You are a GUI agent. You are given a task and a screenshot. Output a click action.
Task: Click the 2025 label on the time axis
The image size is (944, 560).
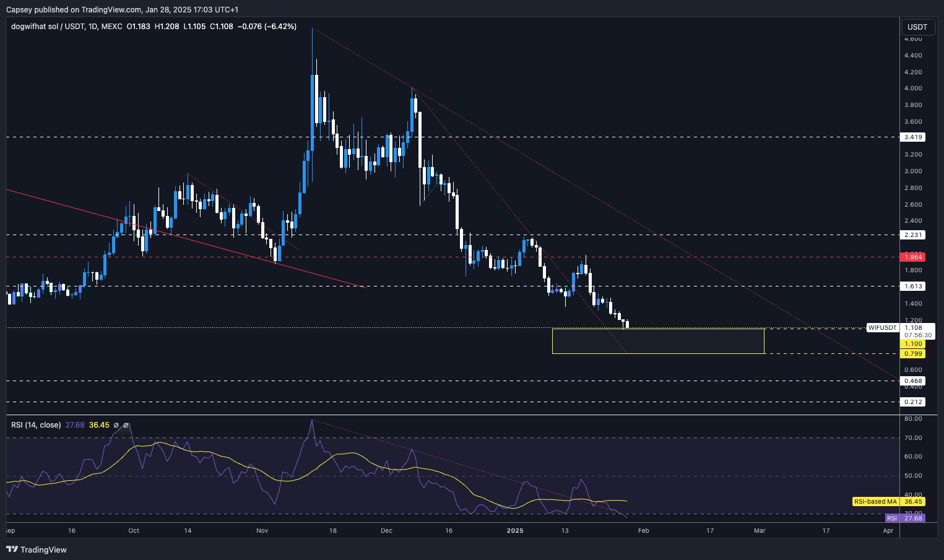point(515,530)
